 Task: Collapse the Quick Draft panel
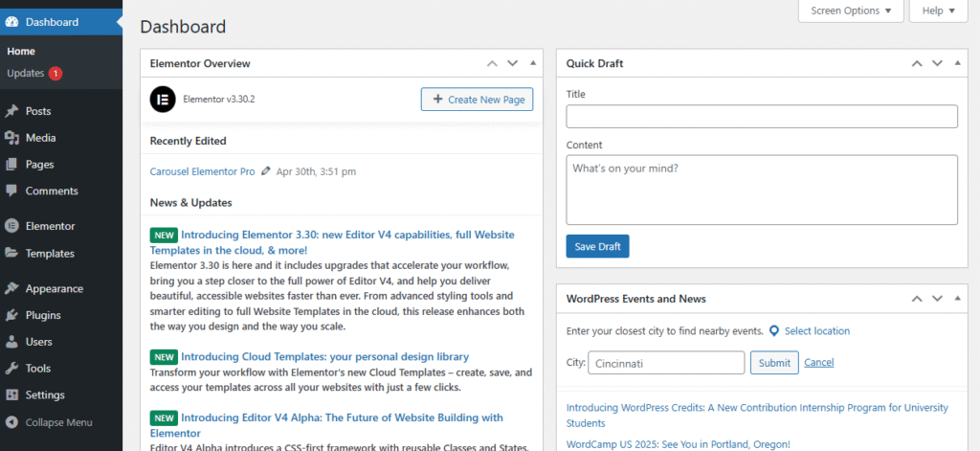pos(957,63)
